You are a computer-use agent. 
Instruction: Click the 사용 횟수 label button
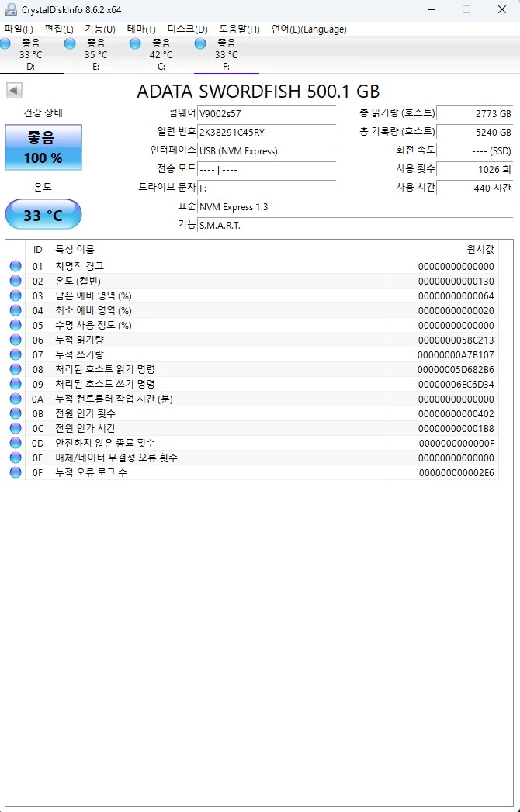coord(414,169)
